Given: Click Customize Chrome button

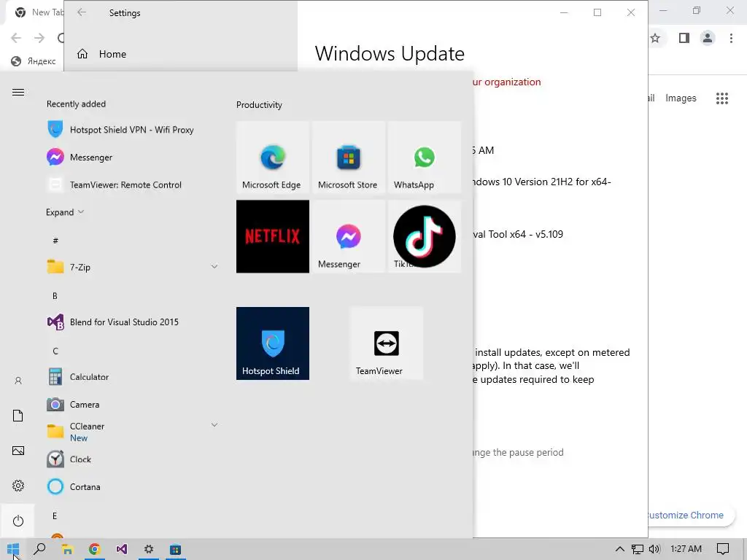Looking at the screenshot, I should point(691,516).
